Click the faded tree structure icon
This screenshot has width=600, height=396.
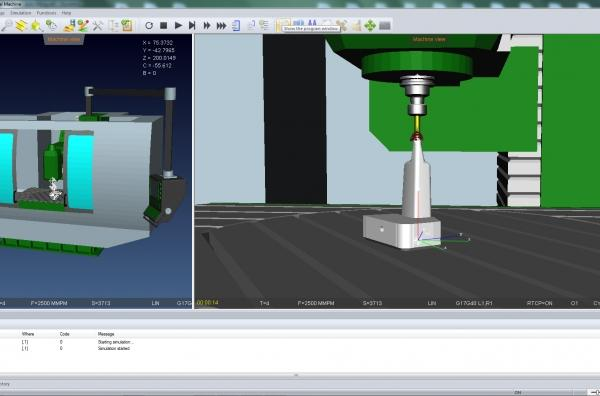click(114, 26)
